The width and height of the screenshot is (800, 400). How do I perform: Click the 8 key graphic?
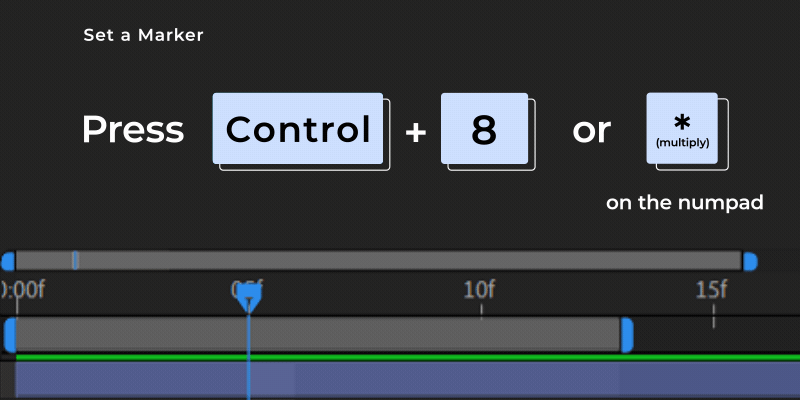[x=484, y=129]
